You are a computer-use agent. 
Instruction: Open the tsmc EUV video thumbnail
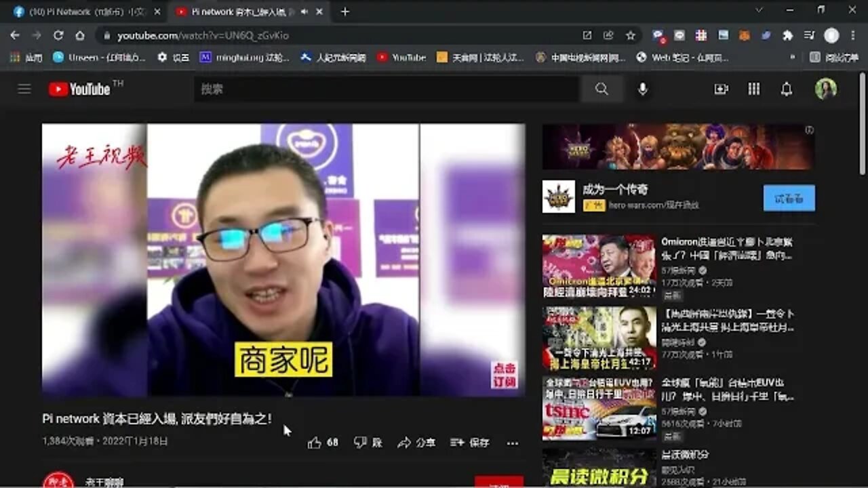pos(599,408)
